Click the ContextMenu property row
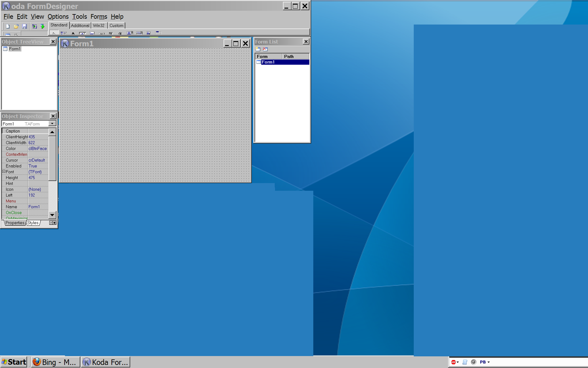The height and width of the screenshot is (368, 588). pos(25,154)
